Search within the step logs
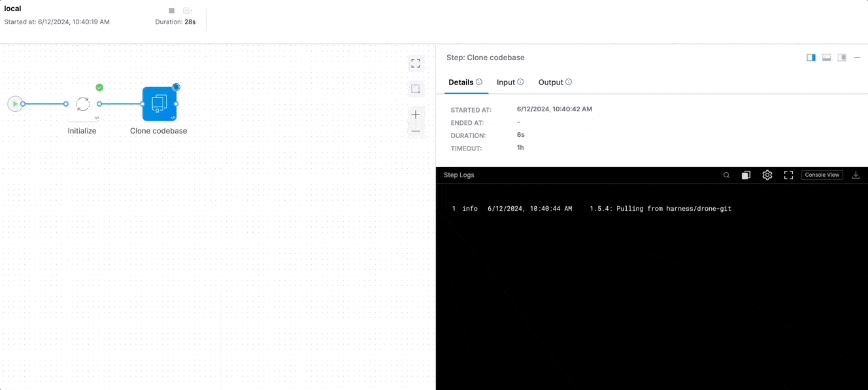The image size is (868, 390). pyautogui.click(x=726, y=175)
